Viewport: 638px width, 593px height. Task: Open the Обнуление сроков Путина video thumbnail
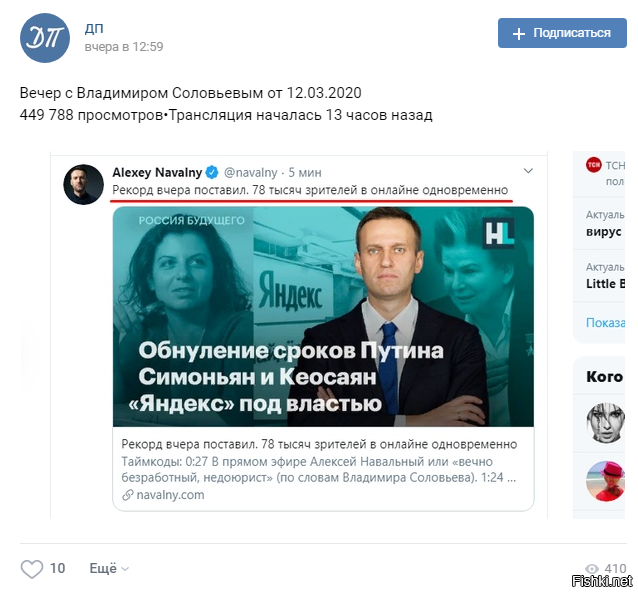coord(323,317)
